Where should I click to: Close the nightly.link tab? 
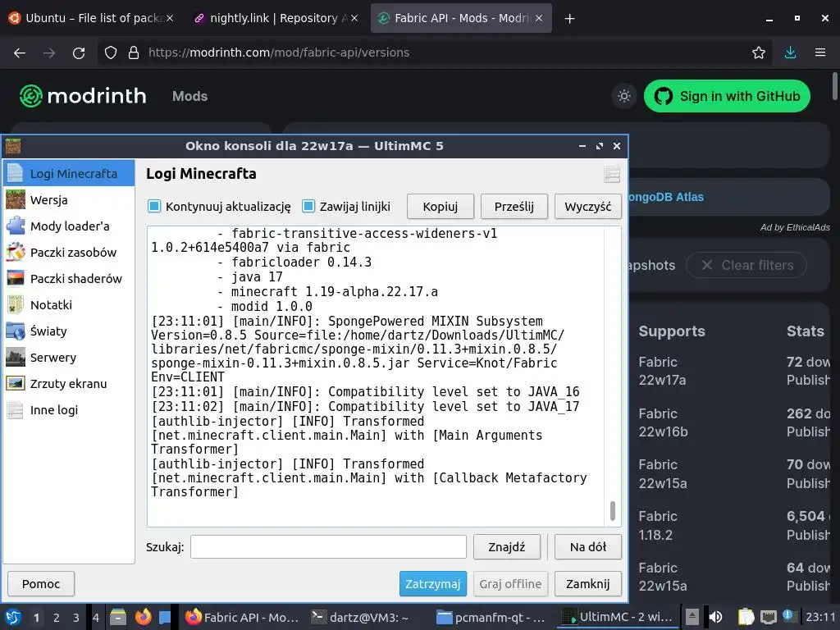tap(354, 18)
